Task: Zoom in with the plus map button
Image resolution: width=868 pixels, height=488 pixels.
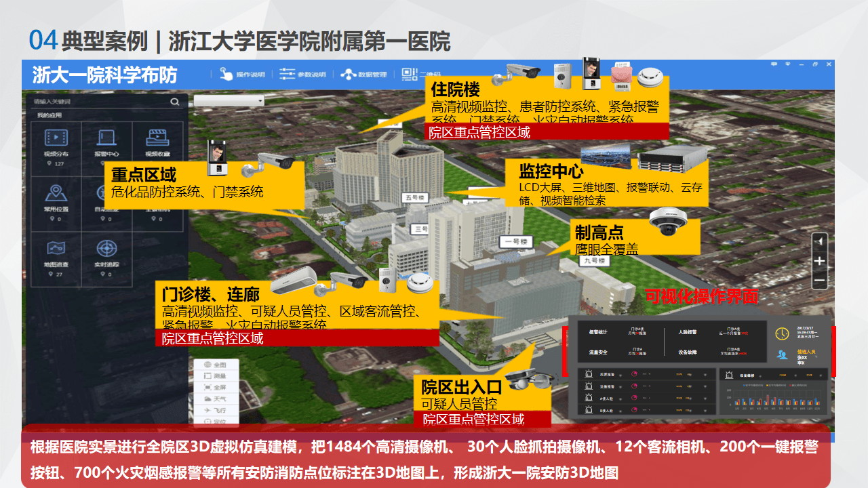Action: click(x=820, y=261)
